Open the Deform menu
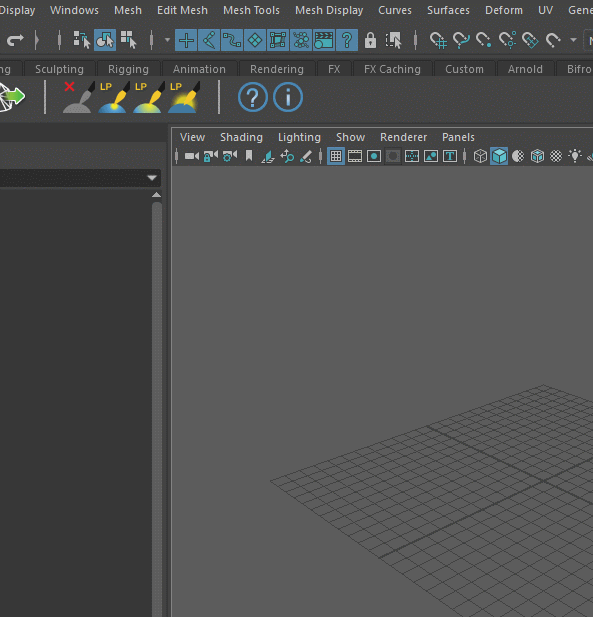The height and width of the screenshot is (617, 593). click(504, 10)
